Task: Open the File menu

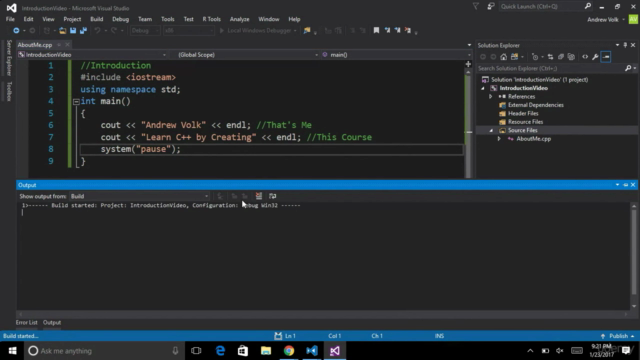Action: tap(10, 19)
